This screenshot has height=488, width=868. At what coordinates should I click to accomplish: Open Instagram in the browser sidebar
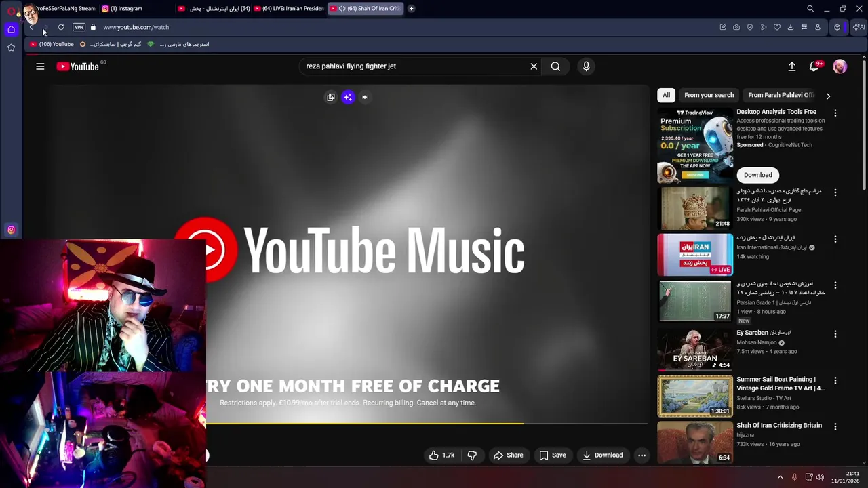tap(11, 230)
